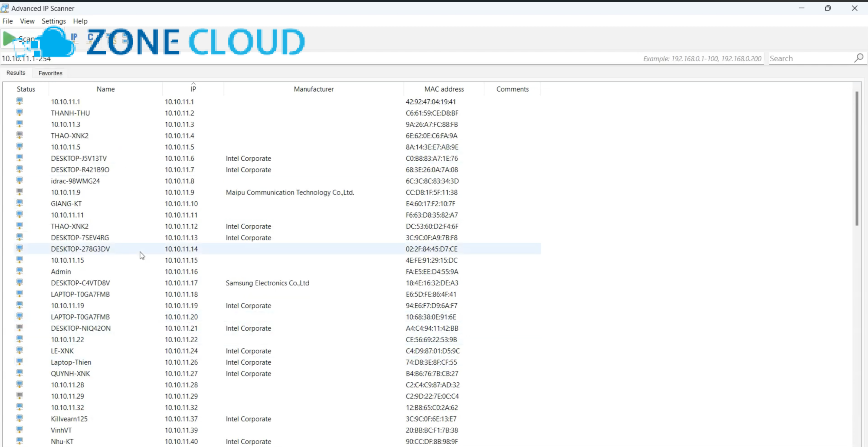Switch to the Favorites tab

[51, 73]
